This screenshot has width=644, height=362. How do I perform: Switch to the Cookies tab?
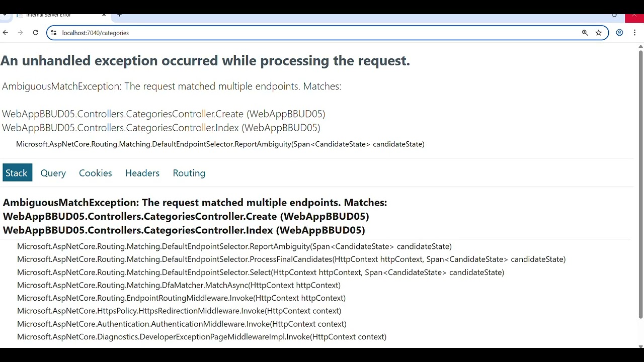point(95,173)
